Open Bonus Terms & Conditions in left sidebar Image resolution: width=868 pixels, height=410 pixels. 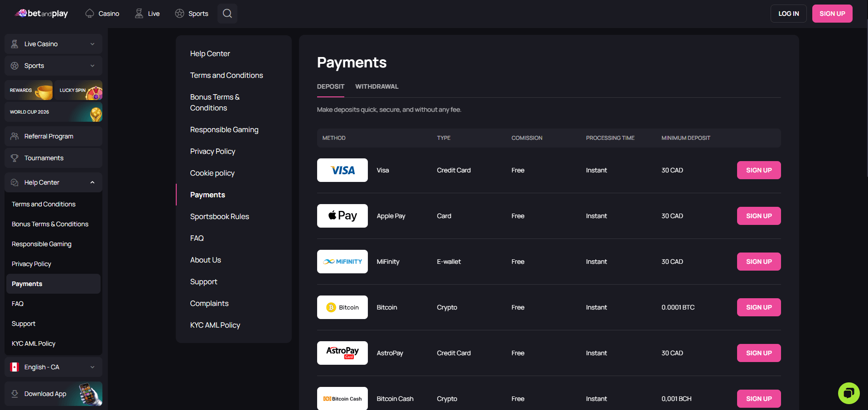point(50,224)
